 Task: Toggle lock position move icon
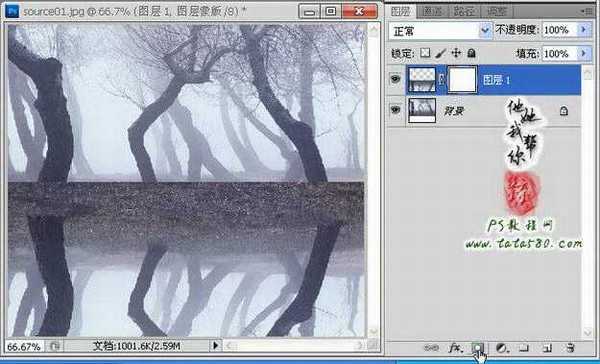pos(456,53)
